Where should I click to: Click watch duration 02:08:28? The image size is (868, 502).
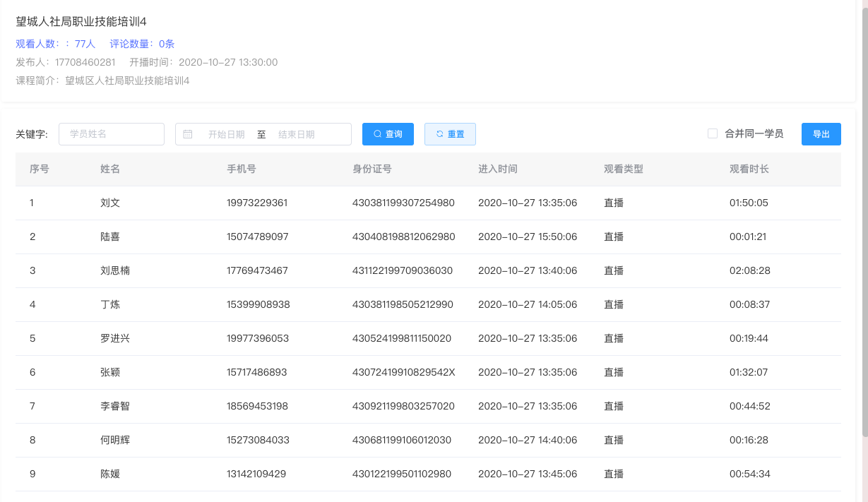[x=750, y=271]
